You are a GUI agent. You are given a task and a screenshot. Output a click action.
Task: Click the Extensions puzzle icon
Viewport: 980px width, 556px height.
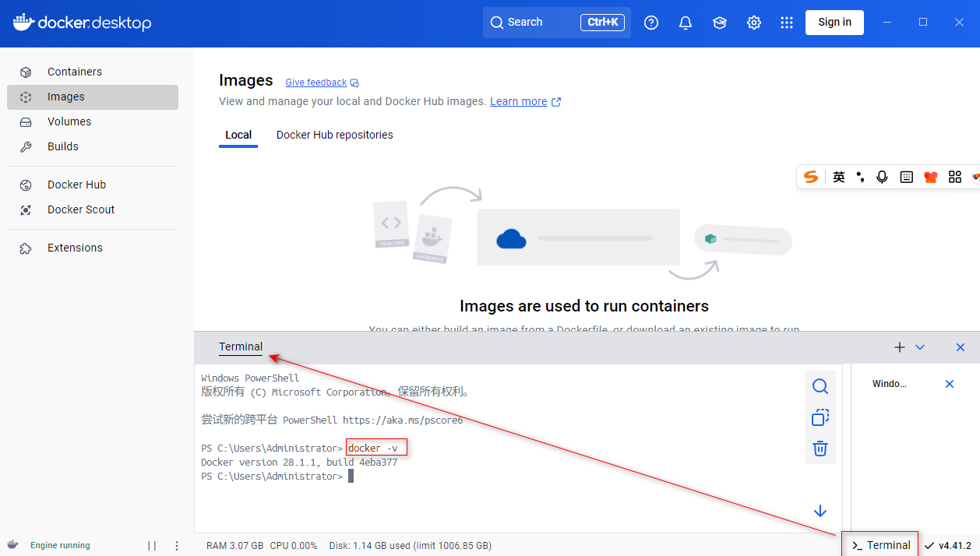point(26,248)
